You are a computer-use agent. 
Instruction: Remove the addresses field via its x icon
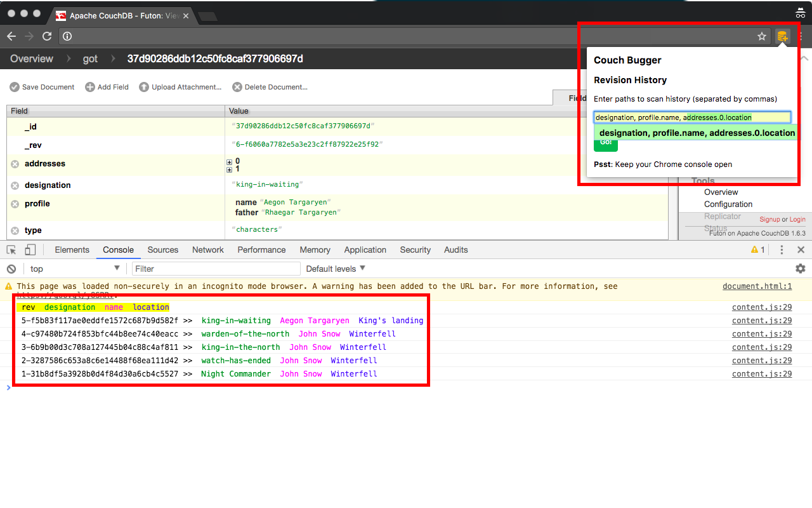point(15,164)
